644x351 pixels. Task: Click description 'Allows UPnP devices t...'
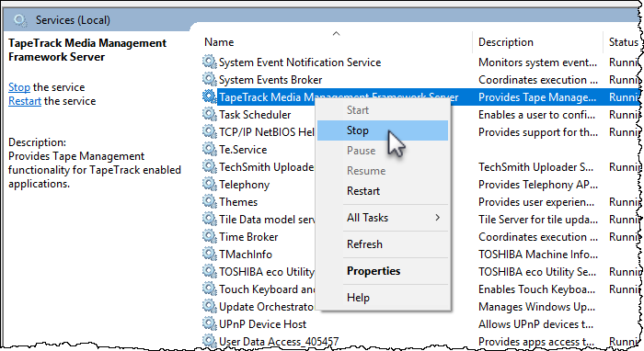click(x=535, y=324)
